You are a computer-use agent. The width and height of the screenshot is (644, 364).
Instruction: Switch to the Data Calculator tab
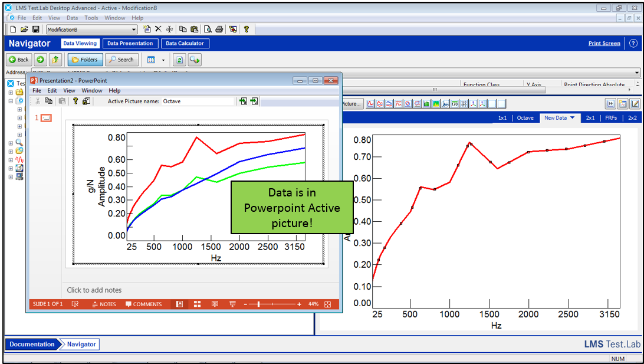pos(185,43)
